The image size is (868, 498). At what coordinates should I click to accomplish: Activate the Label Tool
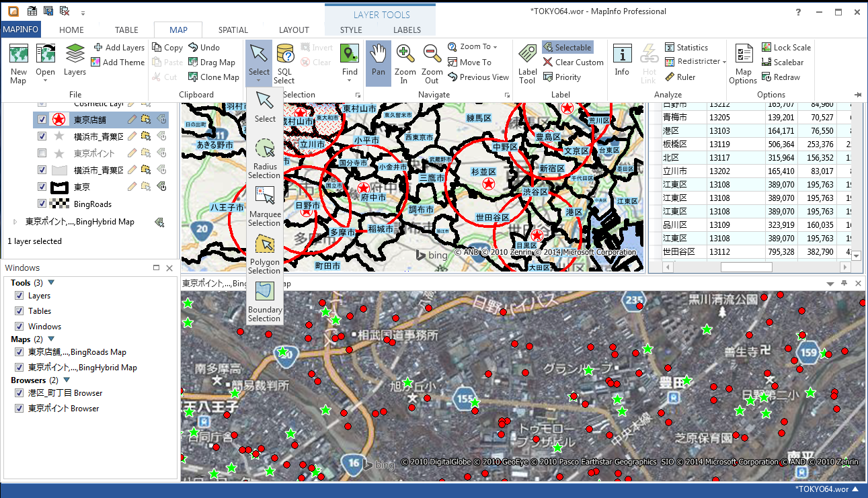(x=528, y=63)
